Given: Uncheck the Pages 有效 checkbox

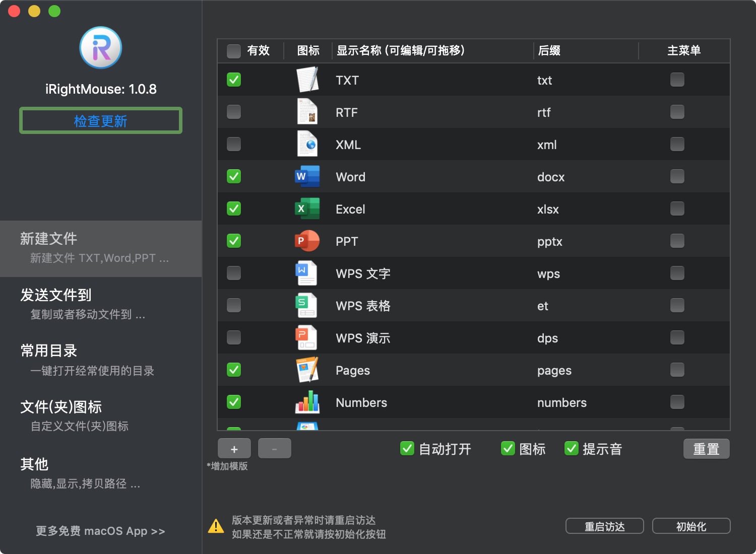Looking at the screenshot, I should tap(234, 370).
